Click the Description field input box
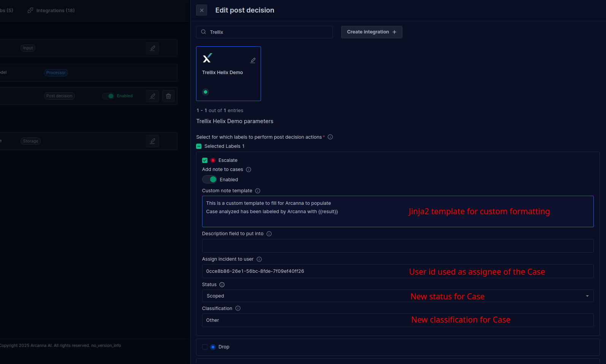This screenshot has height=364, width=606. pyautogui.click(x=398, y=246)
